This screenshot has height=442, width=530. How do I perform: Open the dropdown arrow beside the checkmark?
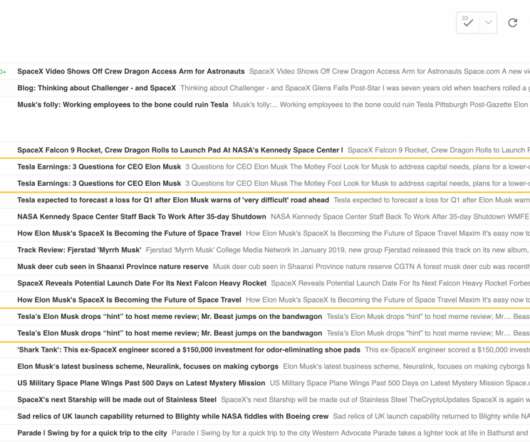click(488, 23)
